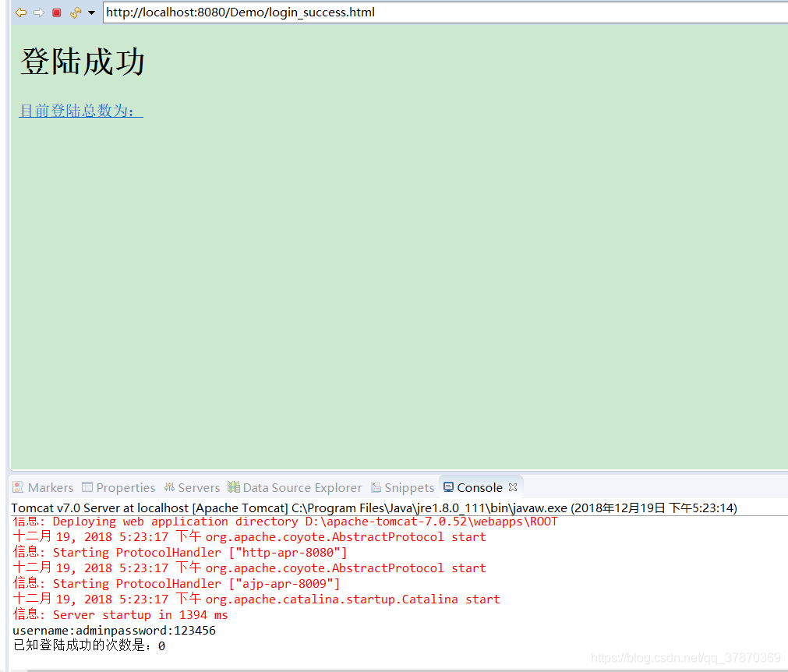Click the Tomcat v7.0 Server console title line

374,508
